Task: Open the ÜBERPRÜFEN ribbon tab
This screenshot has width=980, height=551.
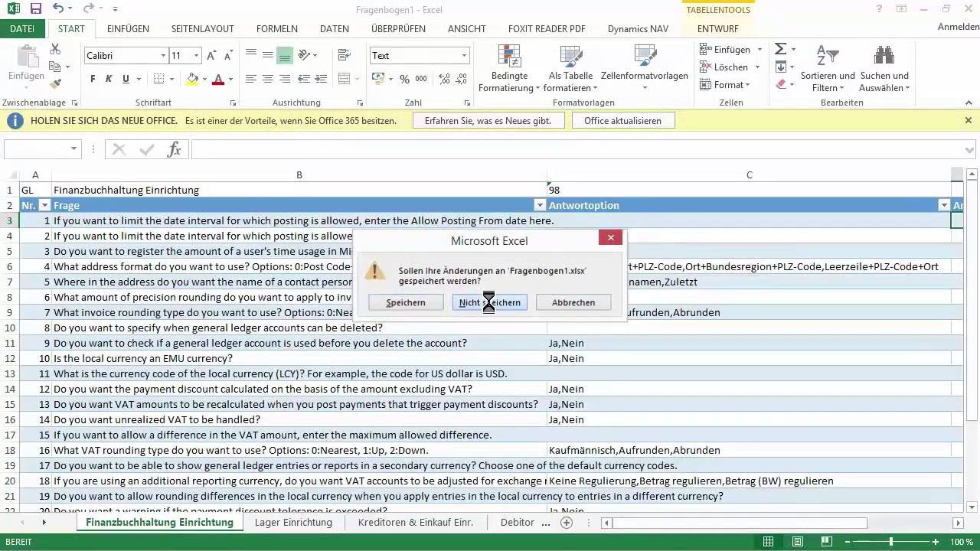Action: click(x=398, y=28)
